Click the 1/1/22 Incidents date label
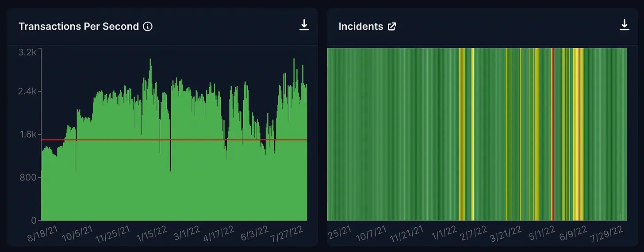Viewport: 644px width, 252px height. tap(445, 232)
